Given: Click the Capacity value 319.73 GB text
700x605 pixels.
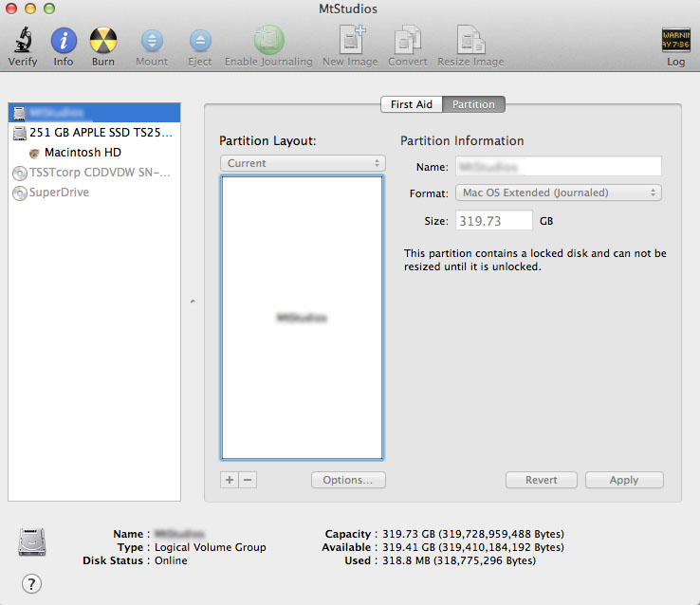Looking at the screenshot, I should pyautogui.click(x=473, y=534).
